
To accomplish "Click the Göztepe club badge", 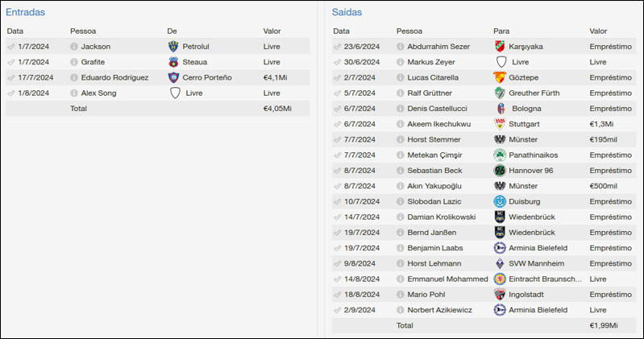I will tap(500, 77).
